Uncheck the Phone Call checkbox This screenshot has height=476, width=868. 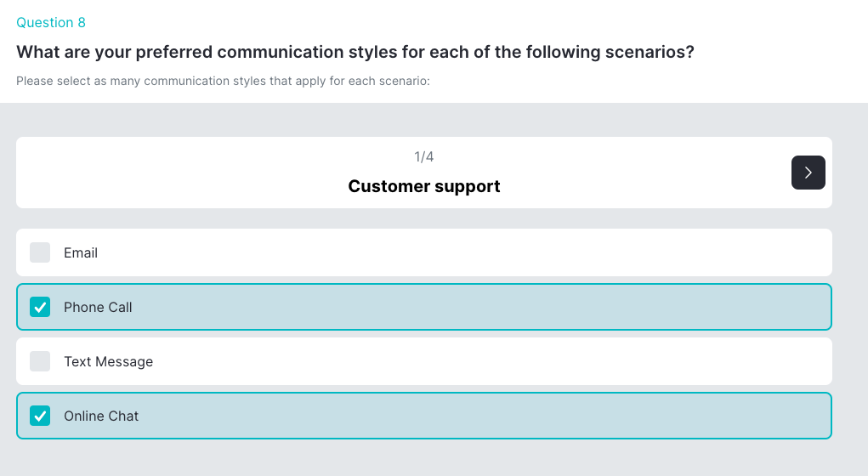pos(40,307)
